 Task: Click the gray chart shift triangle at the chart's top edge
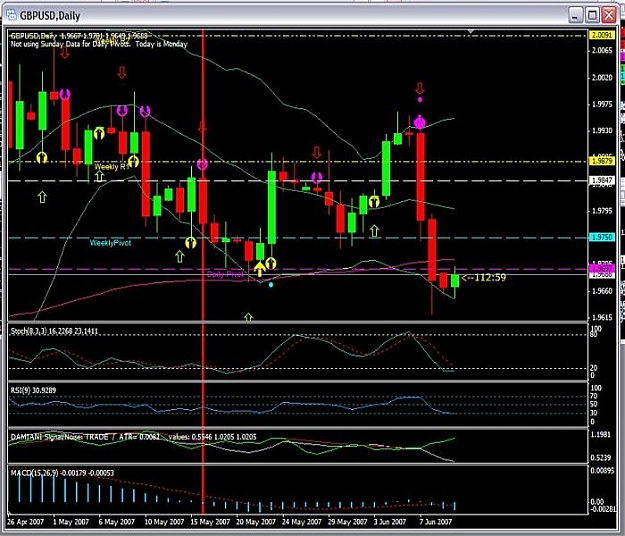tap(471, 31)
